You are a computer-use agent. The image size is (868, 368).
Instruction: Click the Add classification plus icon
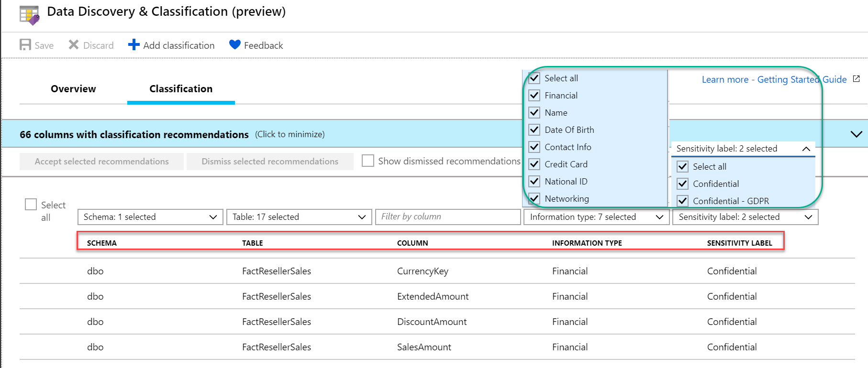pyautogui.click(x=134, y=45)
